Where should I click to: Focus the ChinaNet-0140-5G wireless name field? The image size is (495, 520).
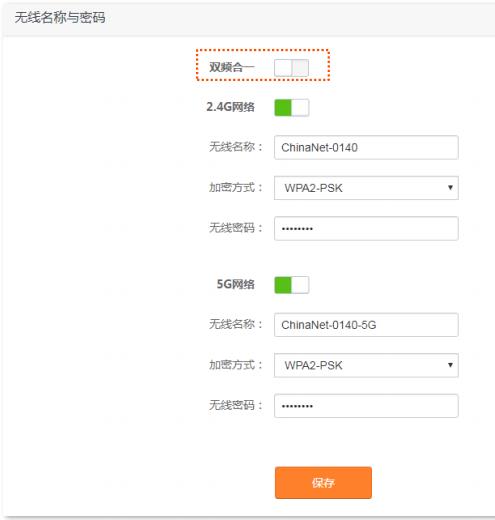(x=366, y=325)
